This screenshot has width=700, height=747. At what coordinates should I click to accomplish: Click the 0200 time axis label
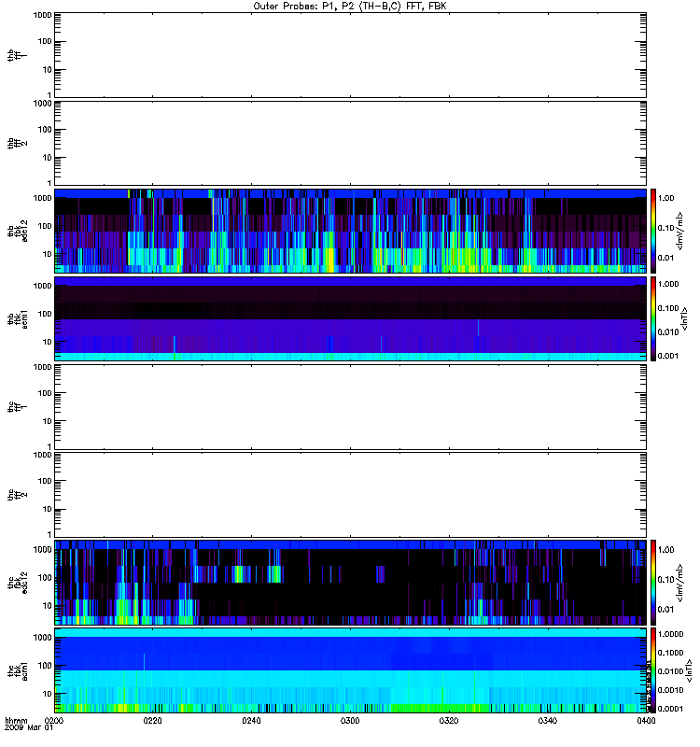(54, 721)
